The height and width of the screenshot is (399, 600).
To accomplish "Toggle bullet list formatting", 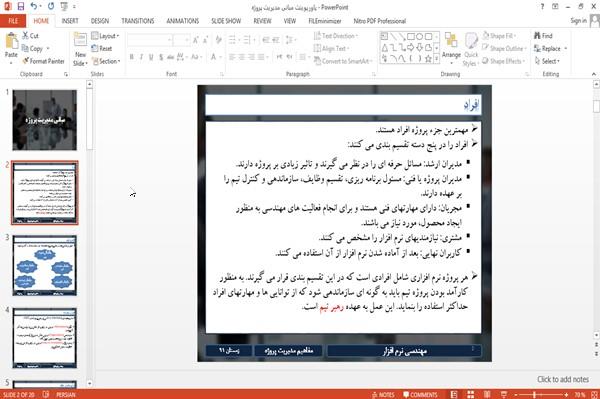I will (x=233, y=40).
